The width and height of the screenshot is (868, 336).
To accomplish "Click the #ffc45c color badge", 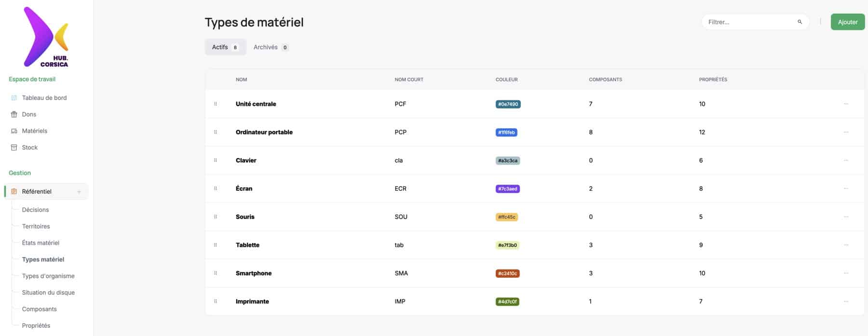I will click(x=507, y=217).
